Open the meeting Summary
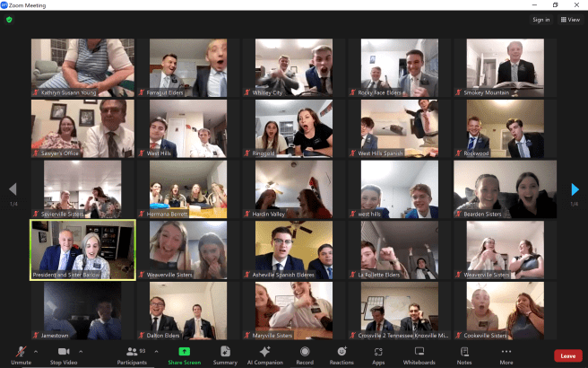 point(225,354)
